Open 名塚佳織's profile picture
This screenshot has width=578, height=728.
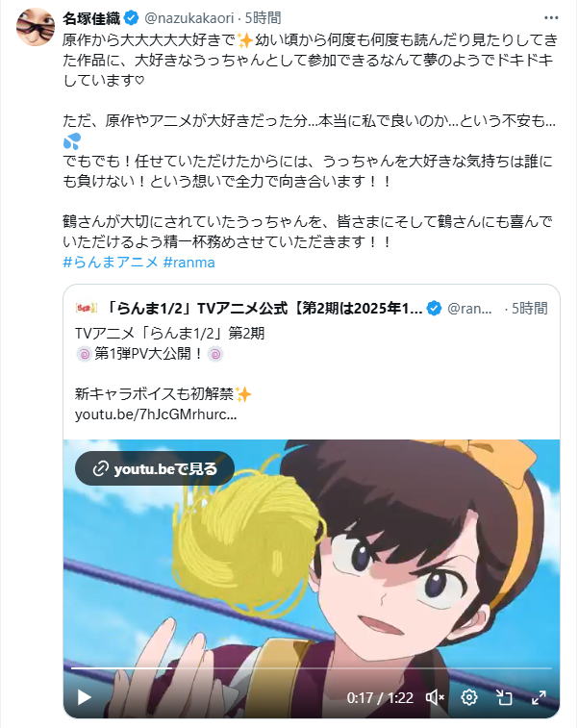36,27
